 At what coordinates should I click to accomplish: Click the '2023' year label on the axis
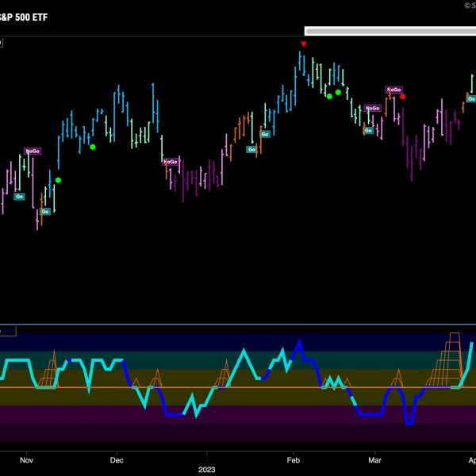pos(207,470)
